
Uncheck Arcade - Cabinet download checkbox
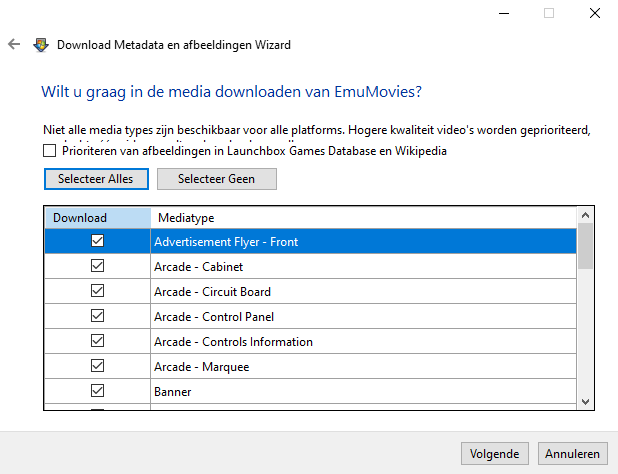pyautogui.click(x=97, y=266)
